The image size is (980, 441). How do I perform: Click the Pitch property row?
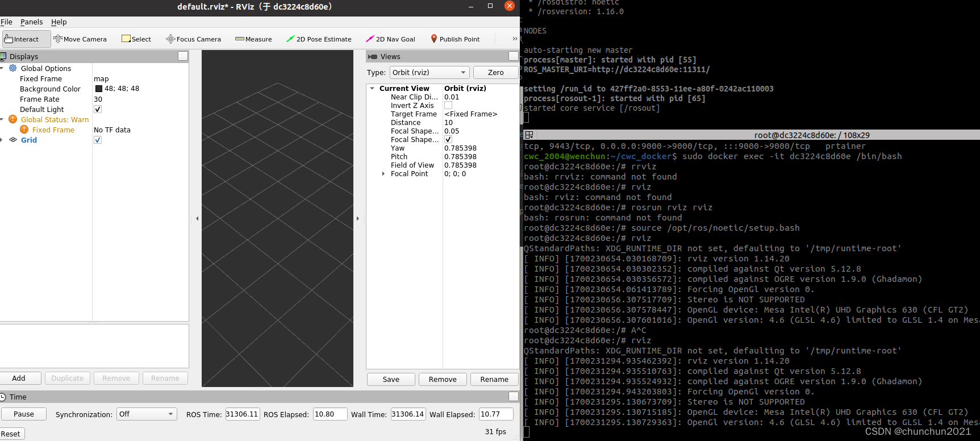443,157
